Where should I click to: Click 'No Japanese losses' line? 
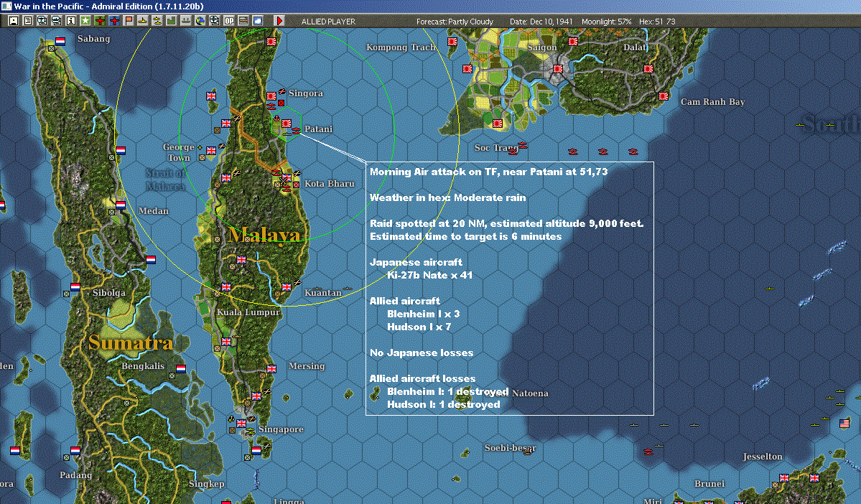(422, 353)
